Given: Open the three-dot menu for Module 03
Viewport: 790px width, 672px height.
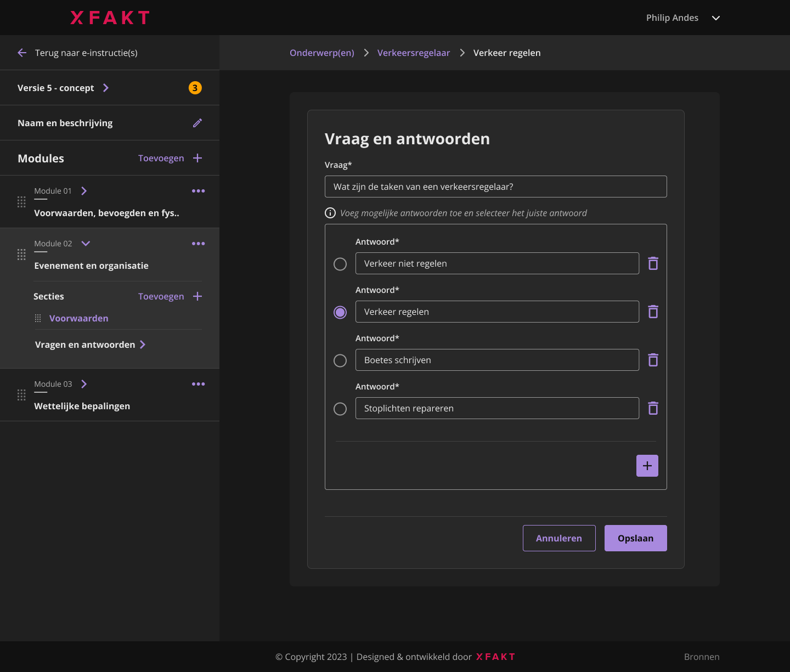Looking at the screenshot, I should (198, 384).
